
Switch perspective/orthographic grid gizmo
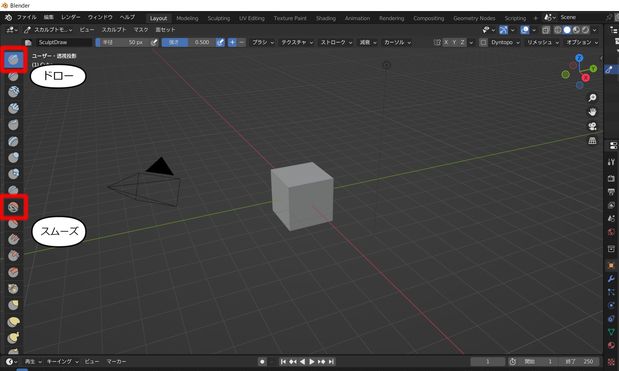coord(592,141)
